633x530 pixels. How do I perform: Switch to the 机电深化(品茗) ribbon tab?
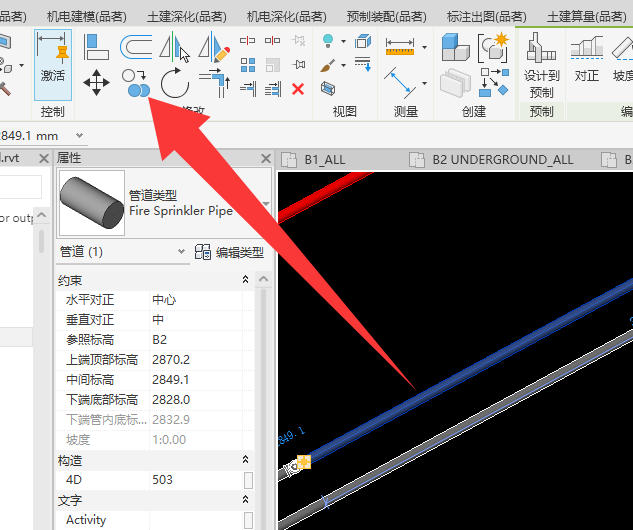pyautogui.click(x=286, y=17)
